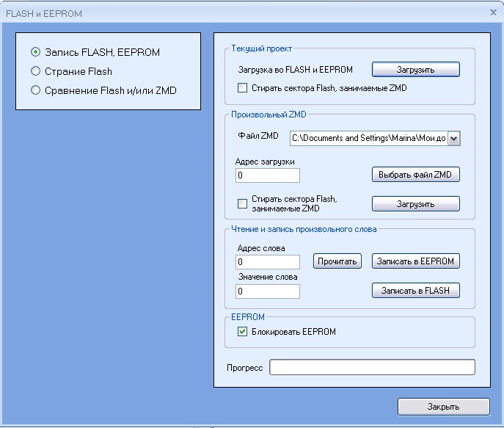Choose the 'Страние Flash' radio option

pos(35,71)
